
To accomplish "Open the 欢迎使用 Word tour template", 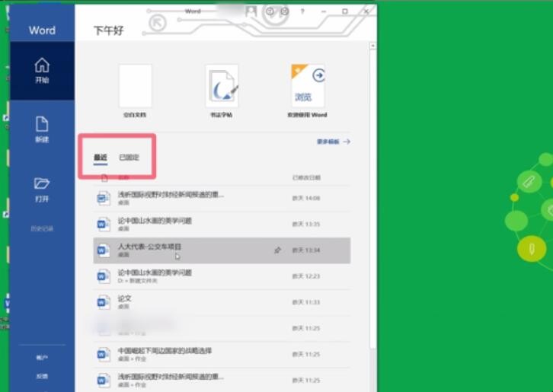I will pos(307,91).
